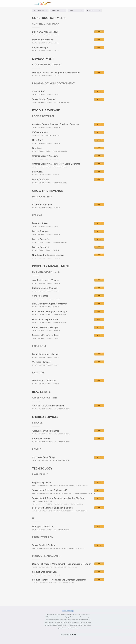Viewport: 136px width, 644px height.
Task: Apply for BIM / CAD Modeler (Revit)
Action: point(99,32)
